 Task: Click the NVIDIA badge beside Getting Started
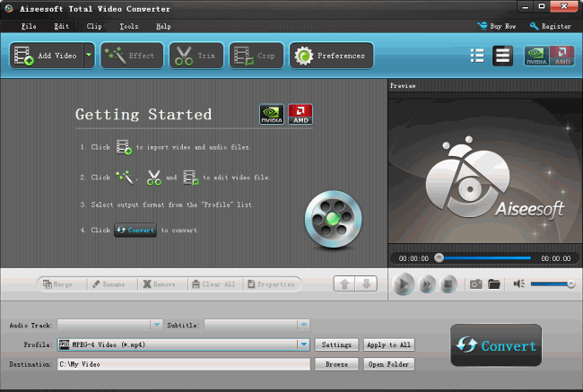pyautogui.click(x=272, y=114)
